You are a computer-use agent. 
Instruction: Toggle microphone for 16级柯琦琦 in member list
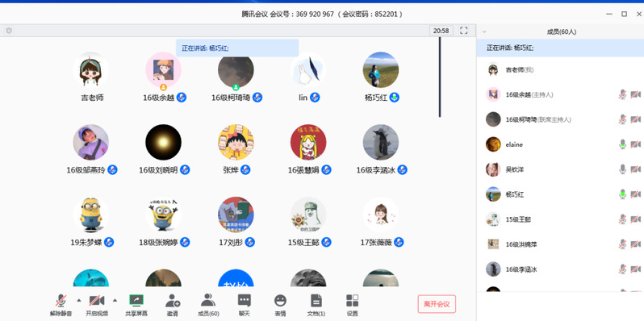623,119
